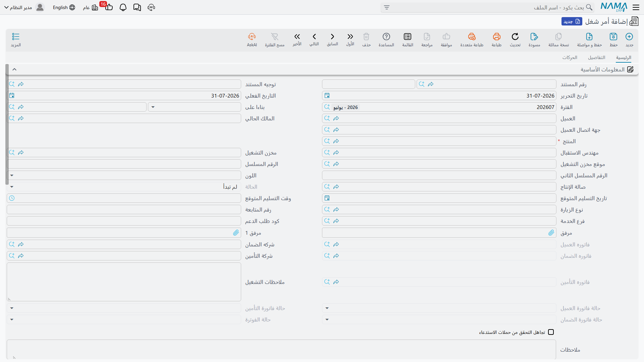Open the clock picker for وقت التسليم المتوقع
The width and height of the screenshot is (644, 362).
pos(12,198)
